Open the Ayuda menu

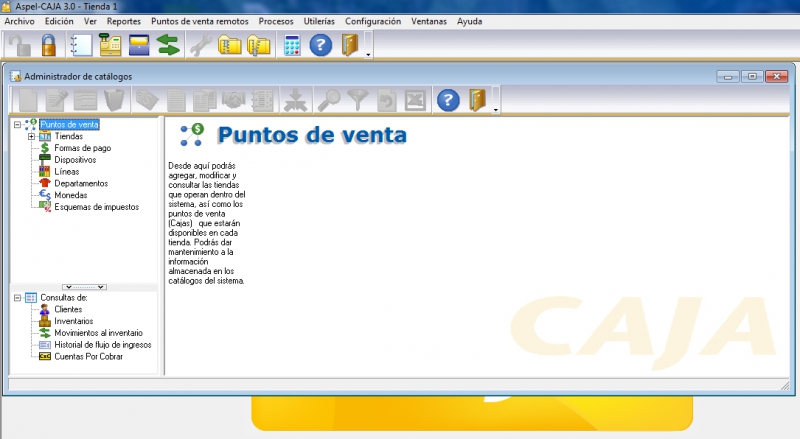point(469,21)
